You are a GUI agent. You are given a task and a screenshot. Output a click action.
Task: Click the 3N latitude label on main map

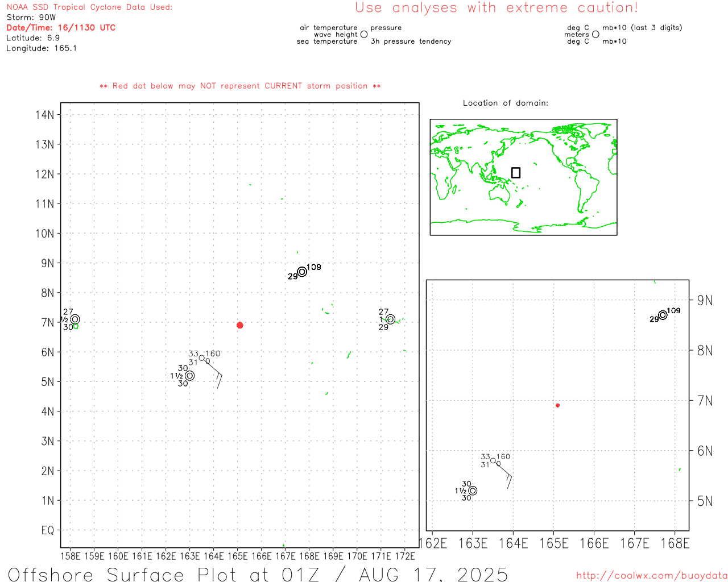(x=48, y=441)
